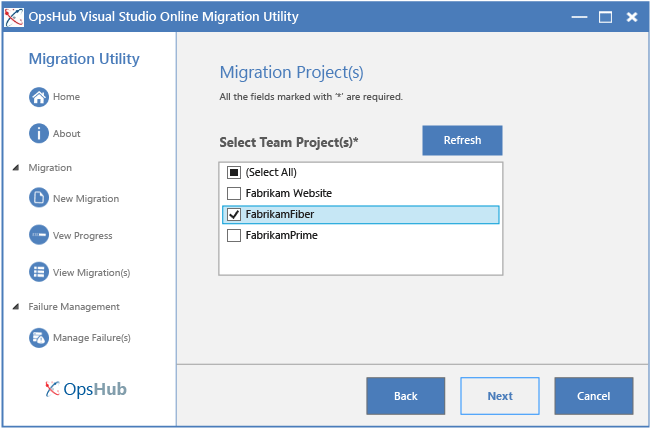Viewport: 650px width, 428px height.
Task: Select the FabrikamFiber project name
Action: coord(280,214)
